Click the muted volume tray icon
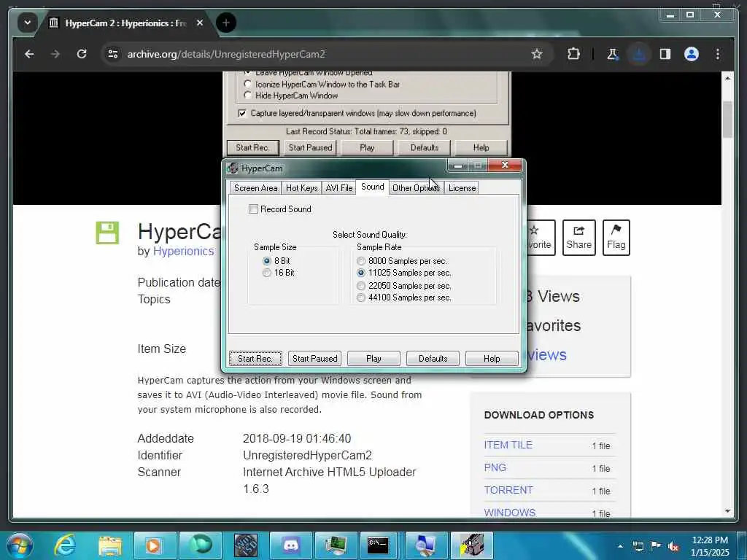Viewport: 747px width, 560px height. click(x=673, y=547)
